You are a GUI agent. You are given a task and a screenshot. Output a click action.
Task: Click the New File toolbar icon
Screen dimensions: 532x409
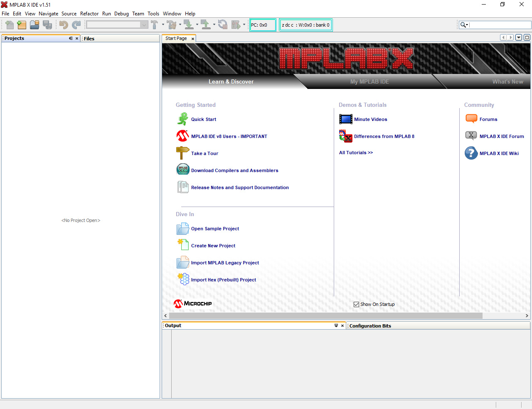click(10, 25)
